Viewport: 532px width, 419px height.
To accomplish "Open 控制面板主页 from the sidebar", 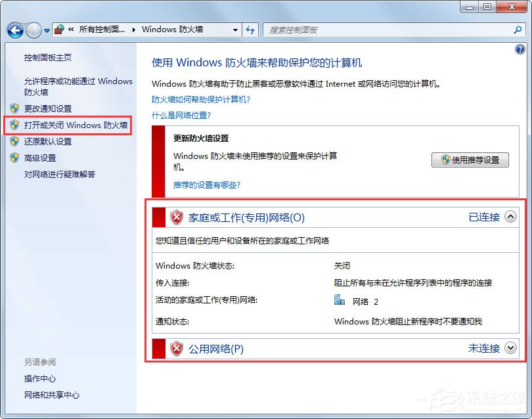I will tap(47, 58).
